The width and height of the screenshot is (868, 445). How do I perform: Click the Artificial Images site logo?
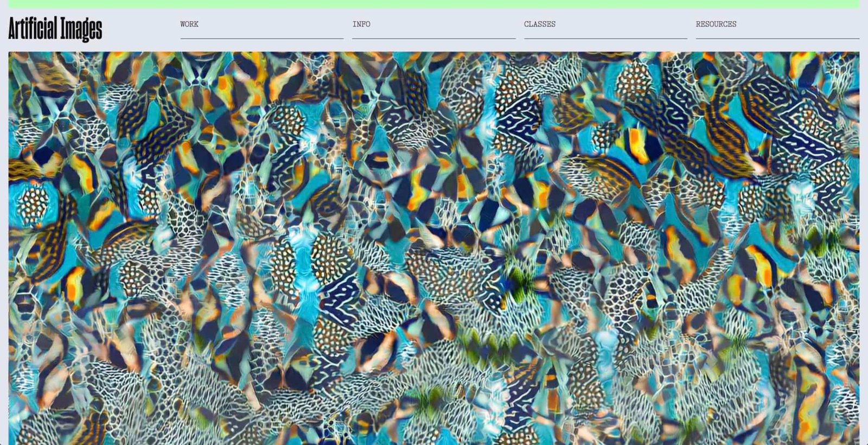(55, 29)
